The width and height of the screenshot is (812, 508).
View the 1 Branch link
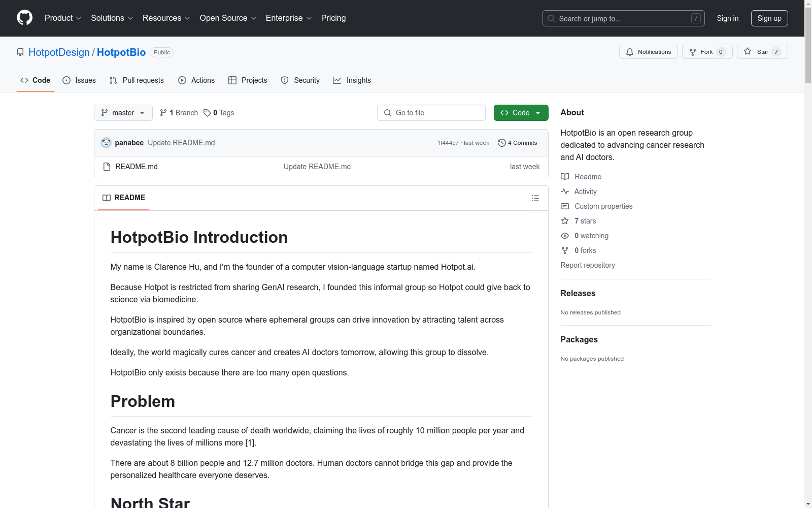pos(179,113)
